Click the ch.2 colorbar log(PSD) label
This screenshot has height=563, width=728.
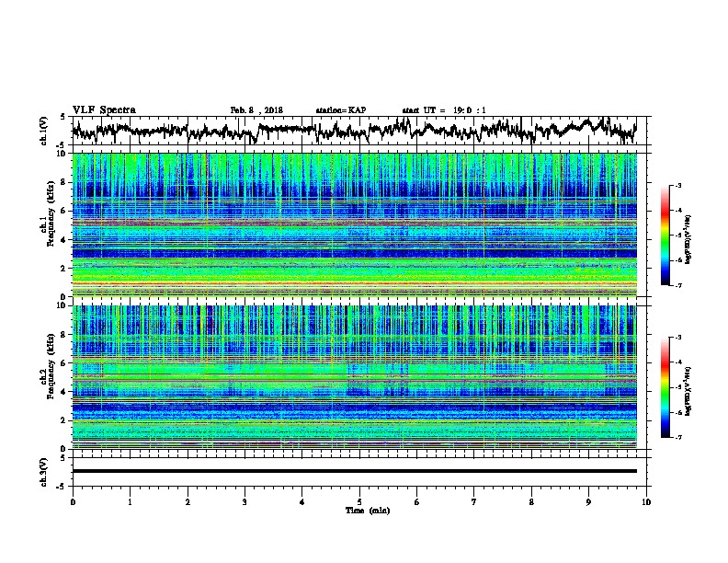coord(688,391)
